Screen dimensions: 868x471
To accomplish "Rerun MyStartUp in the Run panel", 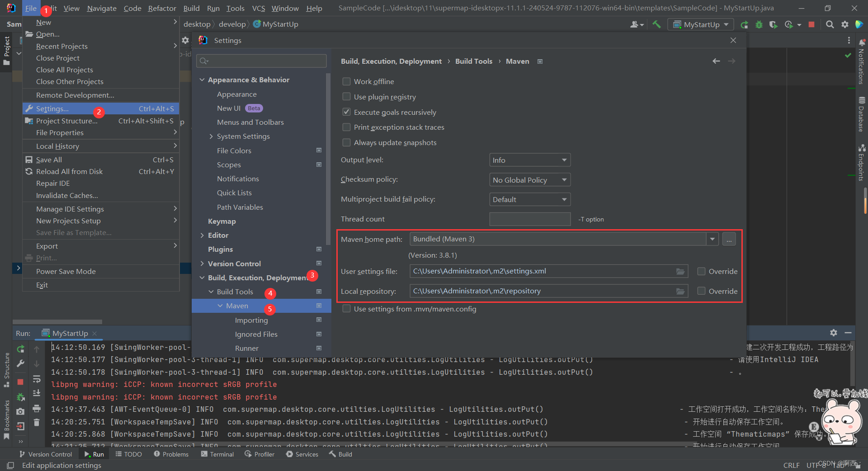I will (x=20, y=349).
